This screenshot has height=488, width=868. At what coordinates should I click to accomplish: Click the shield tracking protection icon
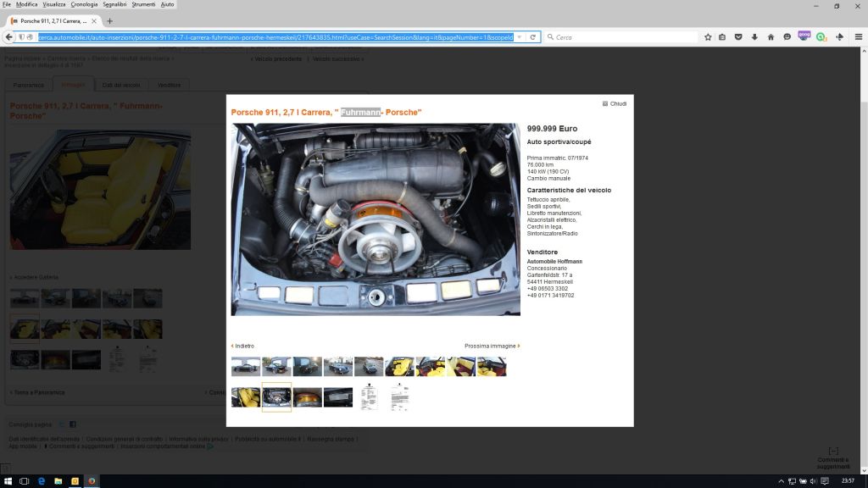tap(21, 37)
